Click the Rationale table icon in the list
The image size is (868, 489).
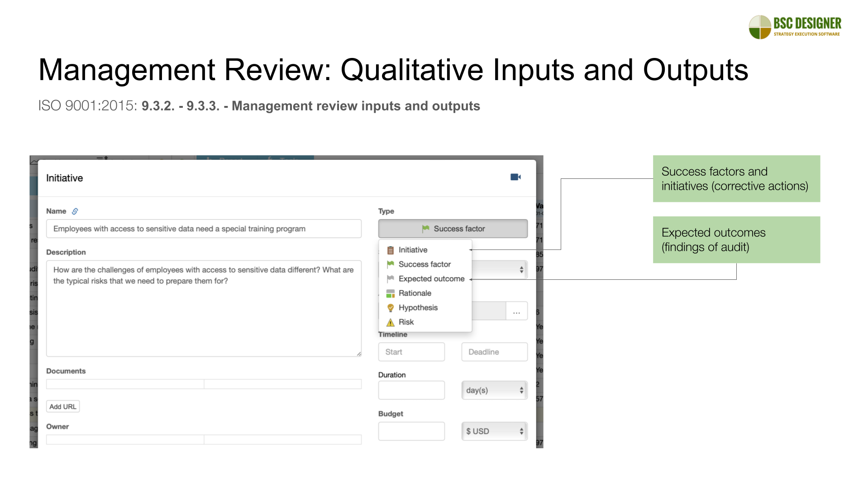point(390,293)
